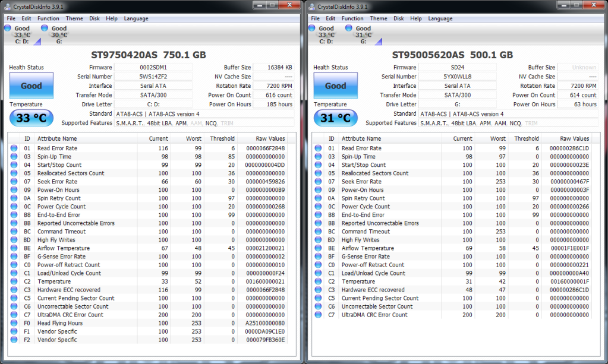Click CrystalDiskInfo title bar icon, 750.1 GB window
The width and height of the screenshot is (608, 364).
[x=7, y=7]
